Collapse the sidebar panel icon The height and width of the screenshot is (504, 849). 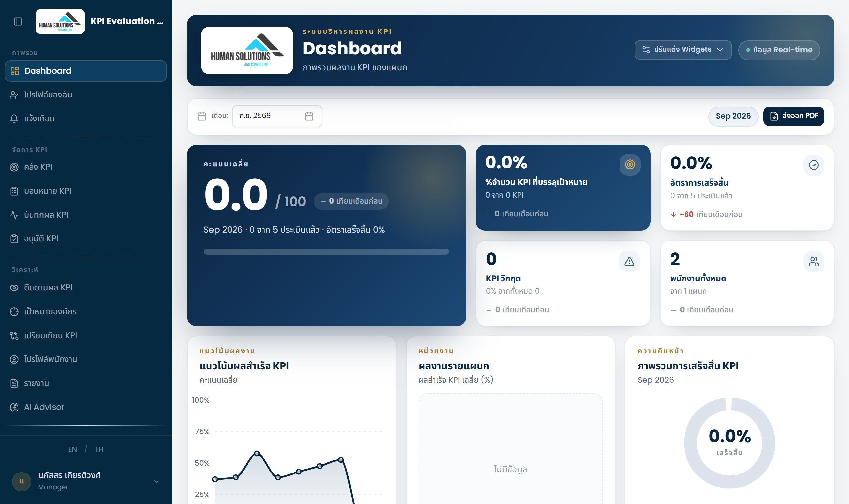point(18,22)
